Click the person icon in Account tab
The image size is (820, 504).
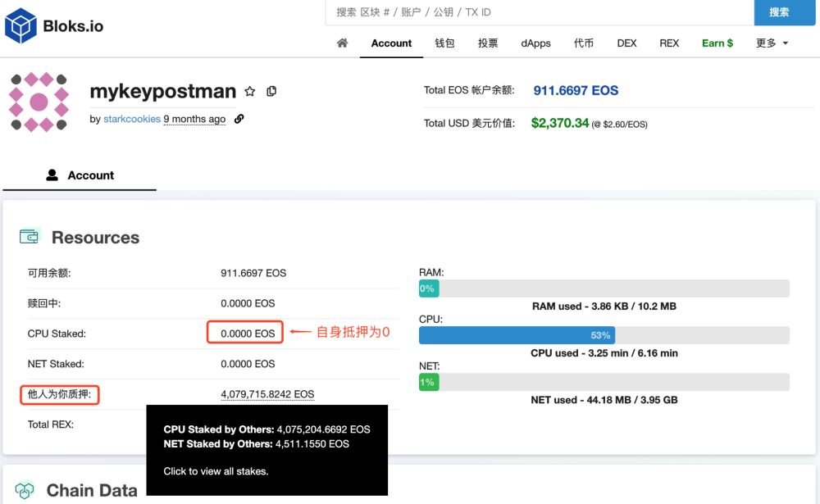(x=52, y=175)
